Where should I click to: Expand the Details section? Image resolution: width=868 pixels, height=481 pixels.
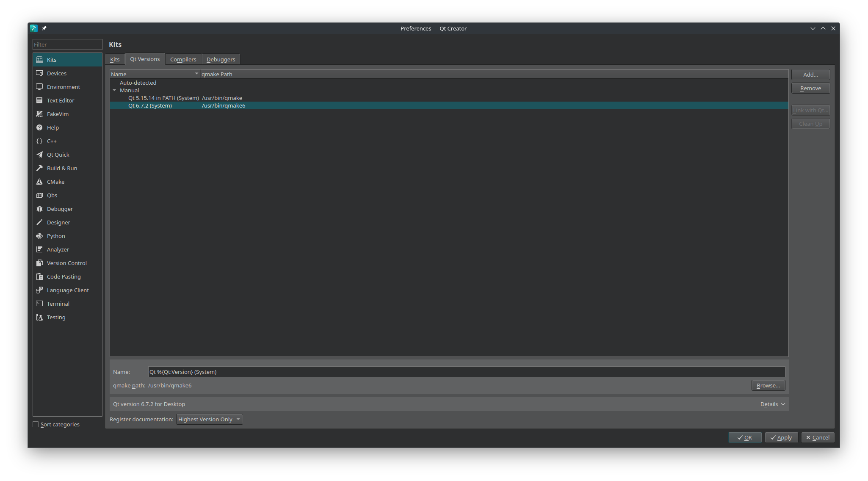773,404
